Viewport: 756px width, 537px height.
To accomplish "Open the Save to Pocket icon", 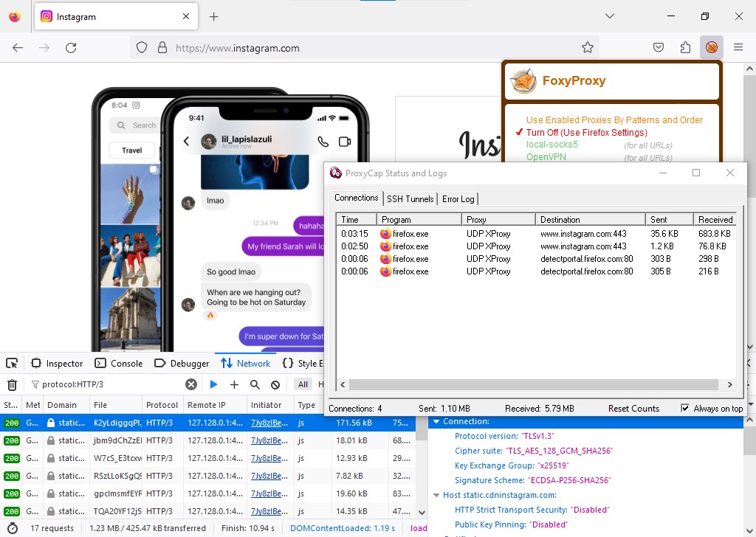I will click(658, 48).
